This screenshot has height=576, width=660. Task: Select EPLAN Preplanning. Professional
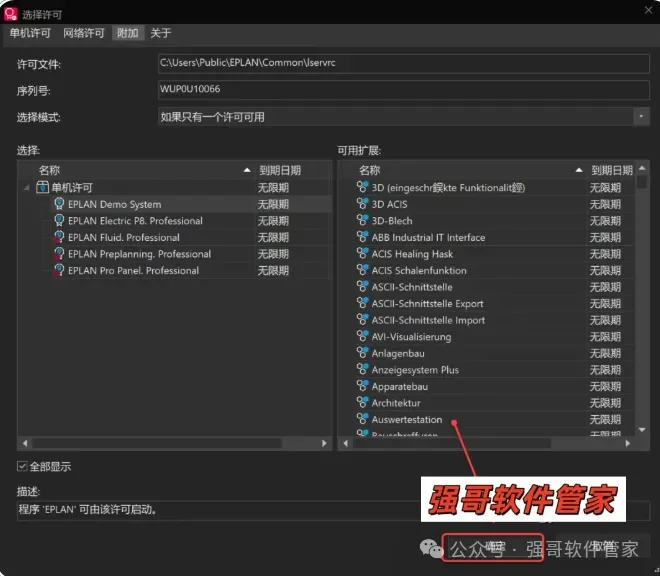coord(139,254)
